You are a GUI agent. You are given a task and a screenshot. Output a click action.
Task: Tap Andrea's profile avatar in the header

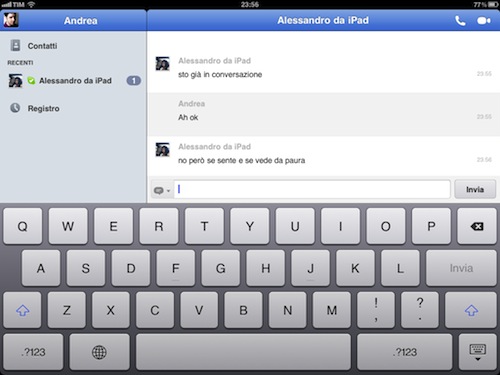click(11, 20)
